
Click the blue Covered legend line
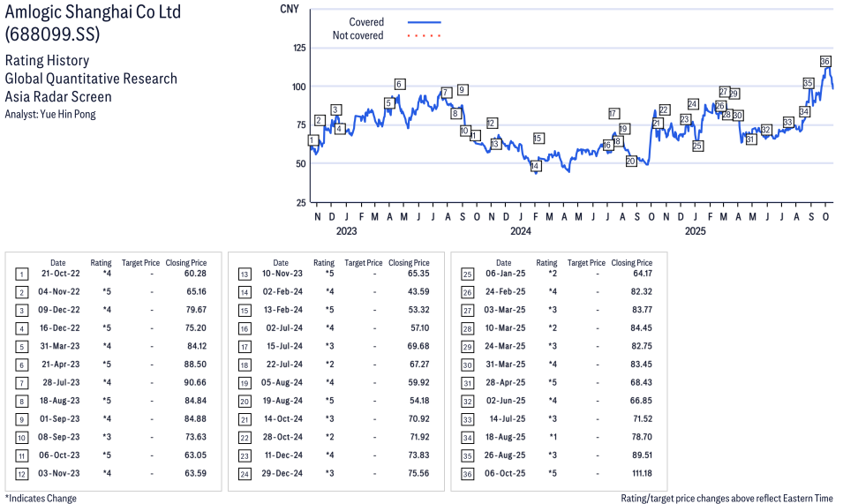[x=424, y=22]
